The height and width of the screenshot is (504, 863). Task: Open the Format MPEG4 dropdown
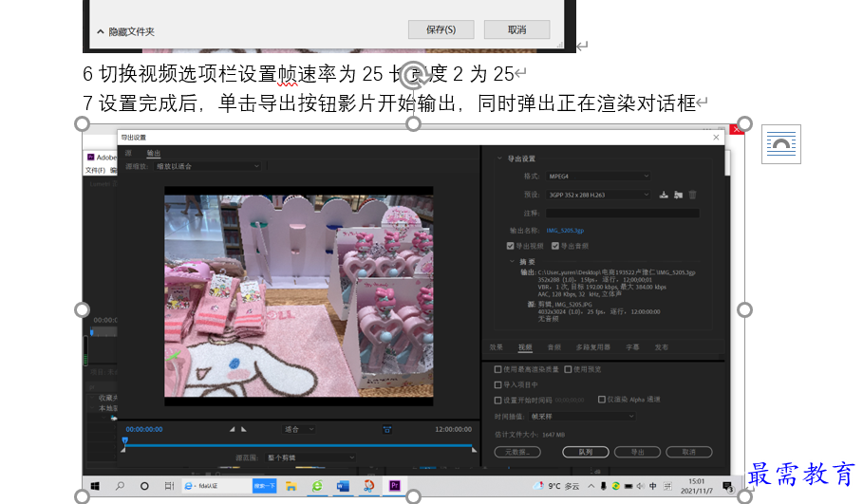pyautogui.click(x=598, y=177)
